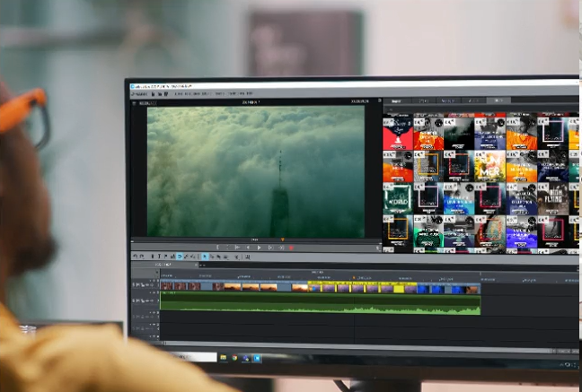Open the title editor T icon
Viewport: 582px width, 392px height.
click(x=159, y=257)
